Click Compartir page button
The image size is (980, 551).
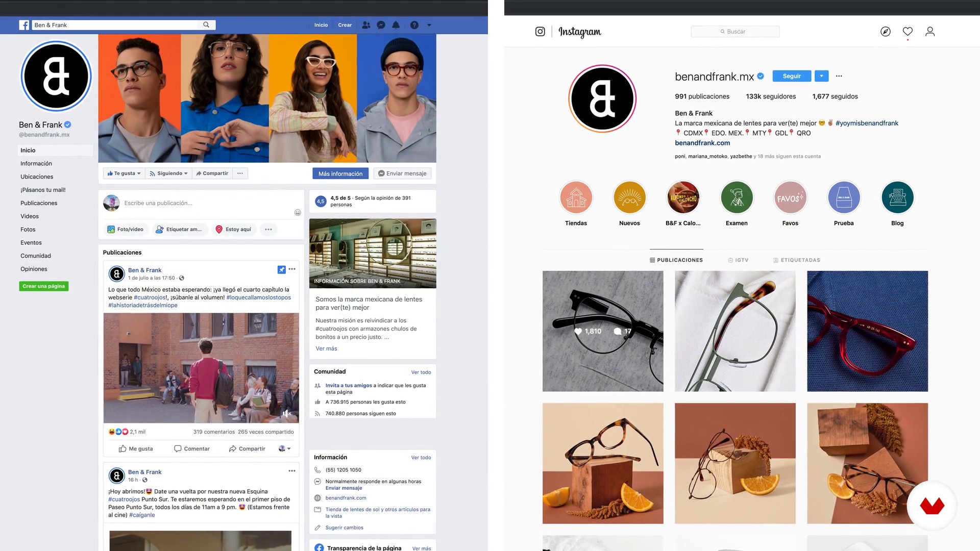[212, 173]
